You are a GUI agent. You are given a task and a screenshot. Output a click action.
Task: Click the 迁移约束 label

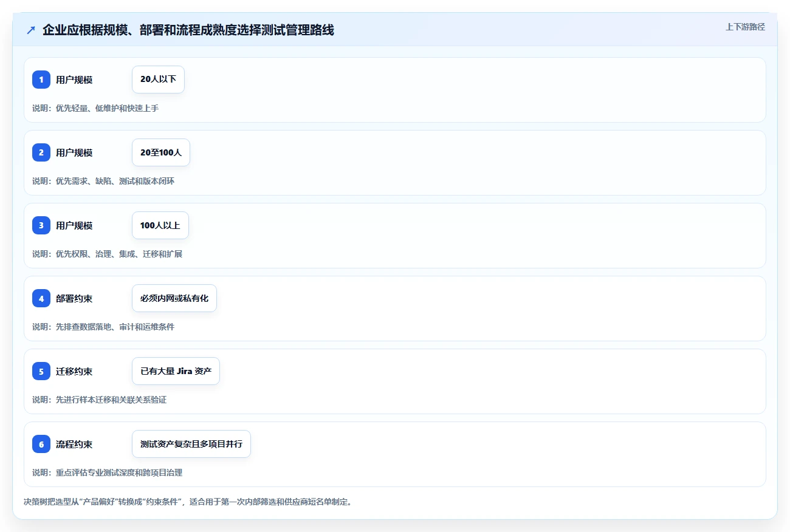tap(74, 371)
